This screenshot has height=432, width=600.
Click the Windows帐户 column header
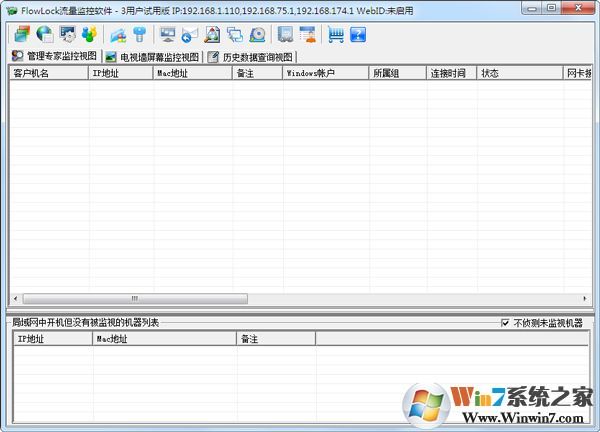pos(326,73)
